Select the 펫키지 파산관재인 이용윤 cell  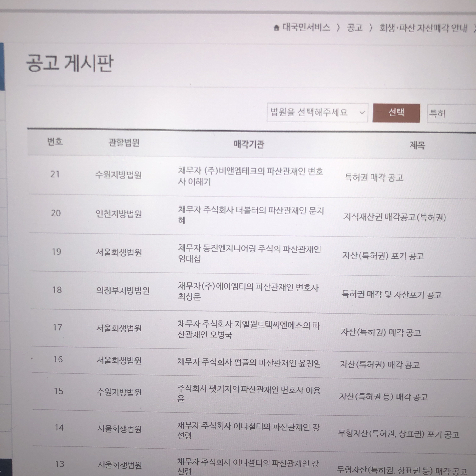point(249,394)
